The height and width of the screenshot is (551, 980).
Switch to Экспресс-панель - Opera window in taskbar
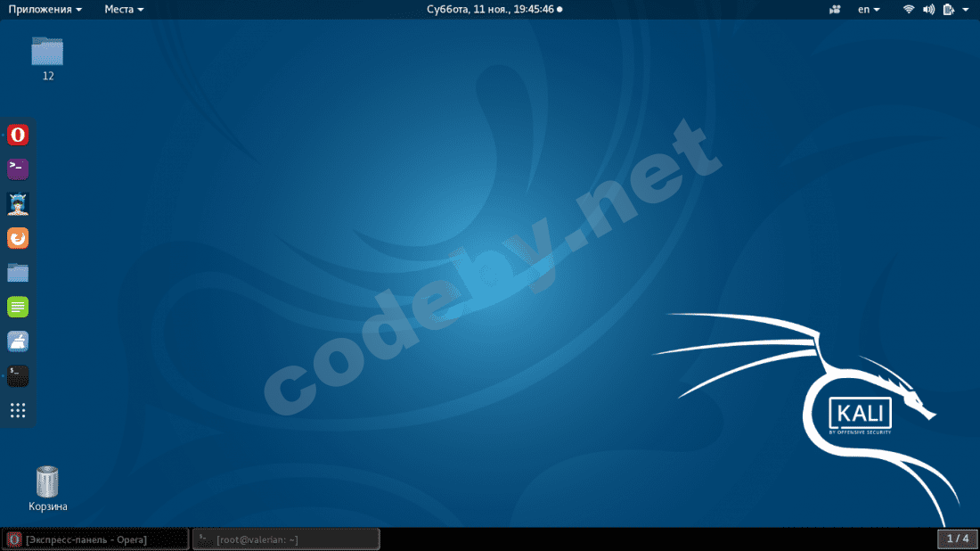95,539
